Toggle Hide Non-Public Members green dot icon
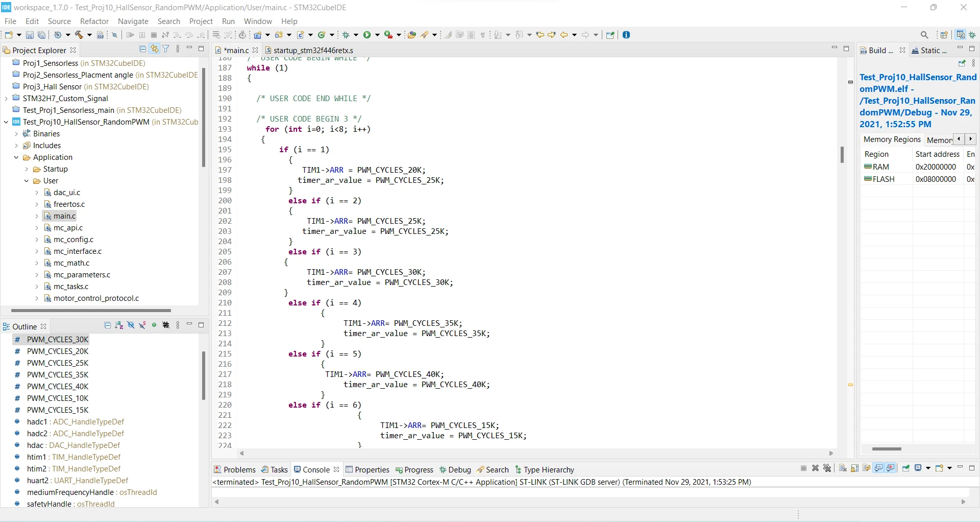The image size is (980, 522). click(x=154, y=325)
